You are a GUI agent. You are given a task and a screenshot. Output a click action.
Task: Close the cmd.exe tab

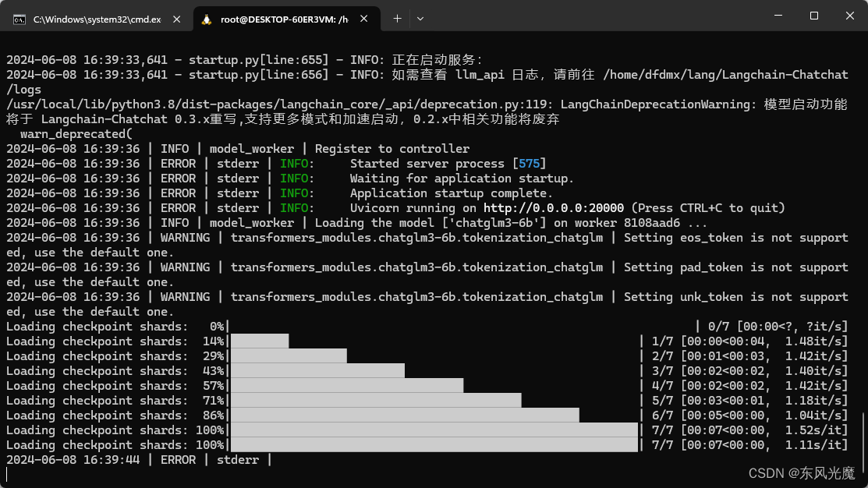[176, 19]
